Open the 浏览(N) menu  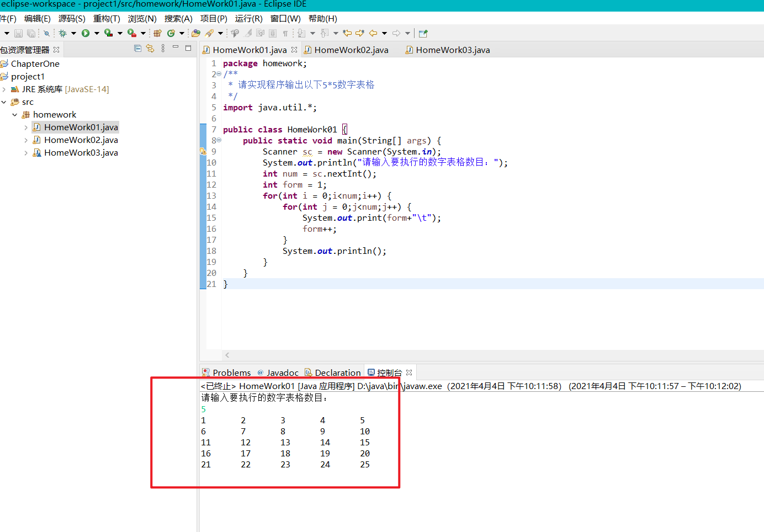point(142,19)
